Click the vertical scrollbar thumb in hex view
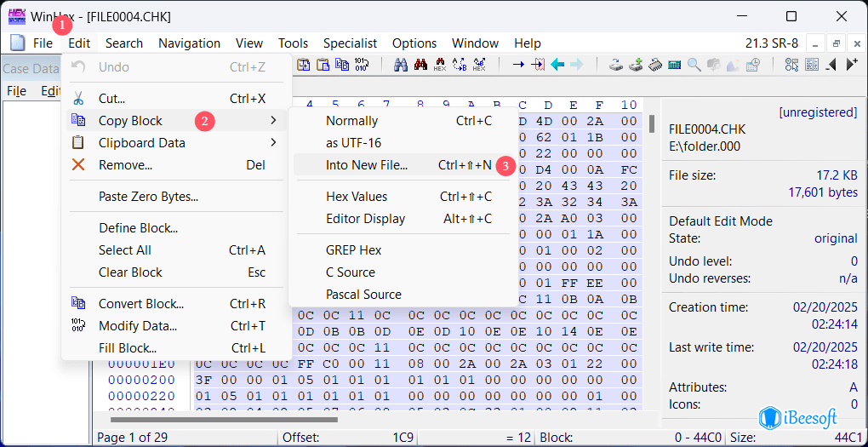This screenshot has width=868, height=447. [652, 124]
